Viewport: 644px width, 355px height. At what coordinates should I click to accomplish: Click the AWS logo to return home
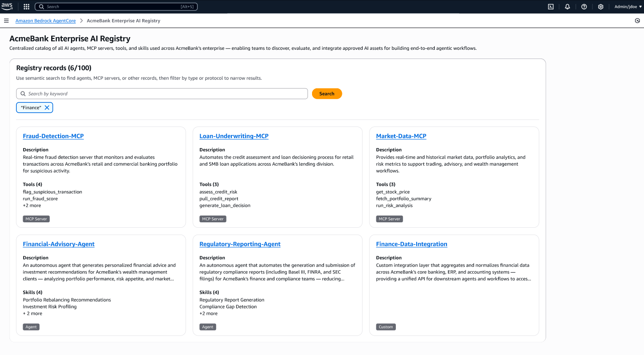click(x=7, y=6)
